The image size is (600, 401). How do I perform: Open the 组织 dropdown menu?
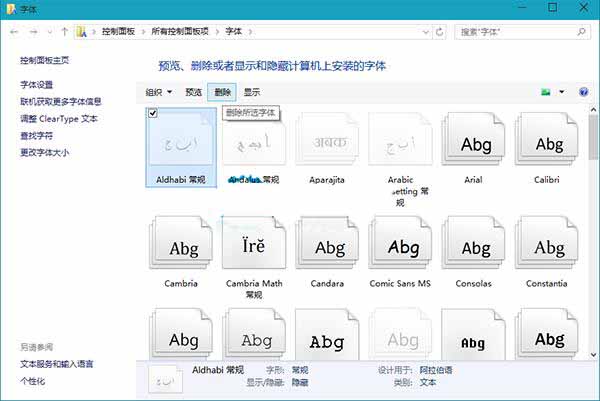(158, 92)
